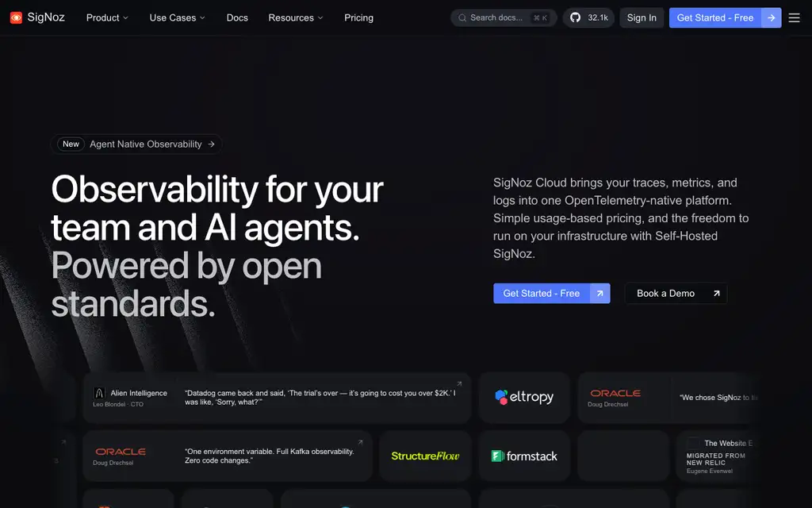
Task: Click the magnifier icon in docs search
Action: coord(462,17)
